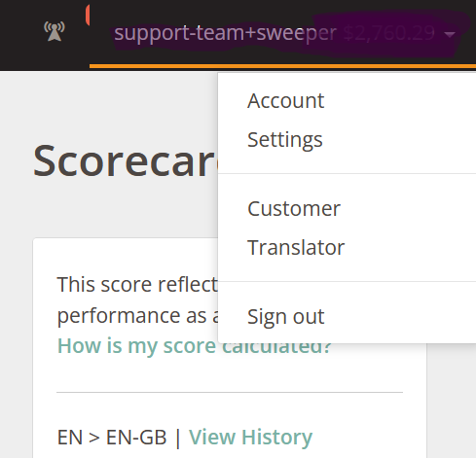The width and height of the screenshot is (476, 458).
Task: Open 'How is my score calculated?' link
Action: click(194, 346)
